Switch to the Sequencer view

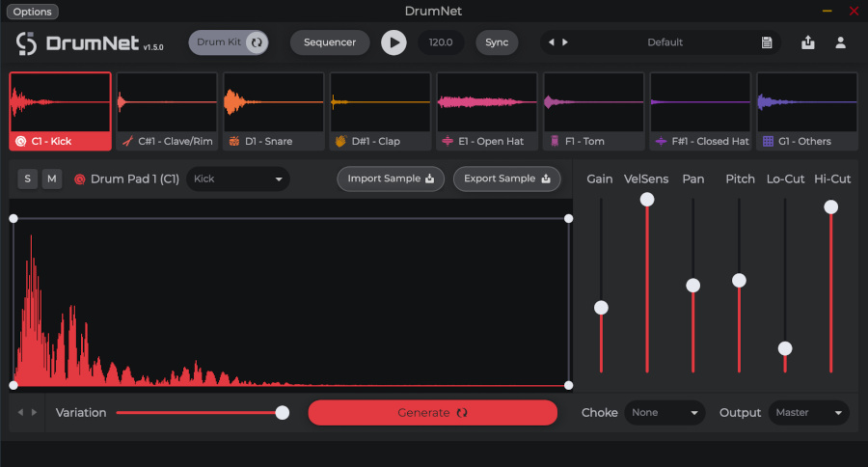pyautogui.click(x=330, y=42)
